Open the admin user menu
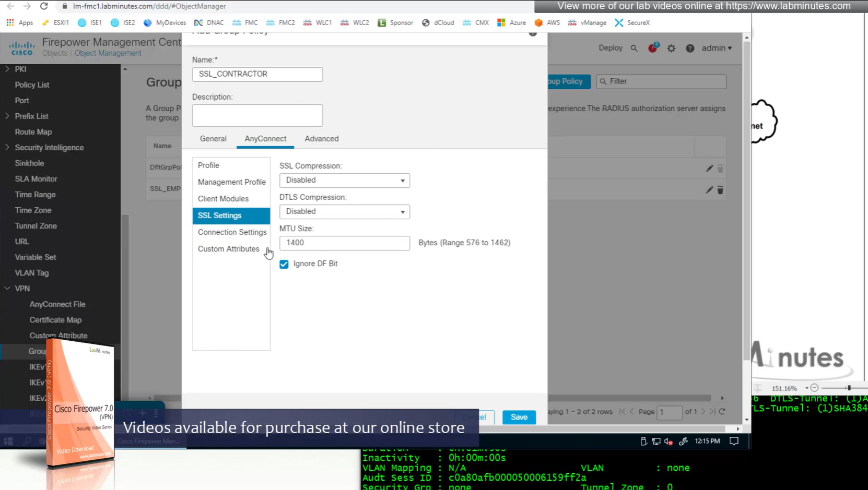 pos(717,48)
